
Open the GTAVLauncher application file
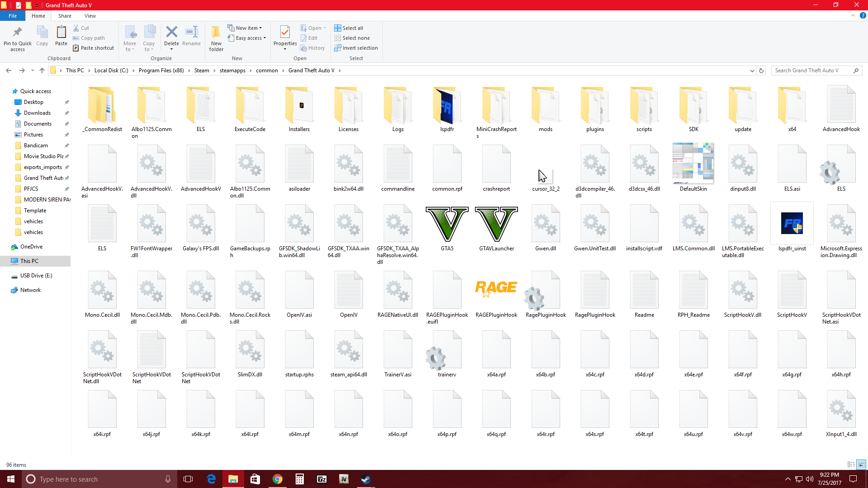496,224
